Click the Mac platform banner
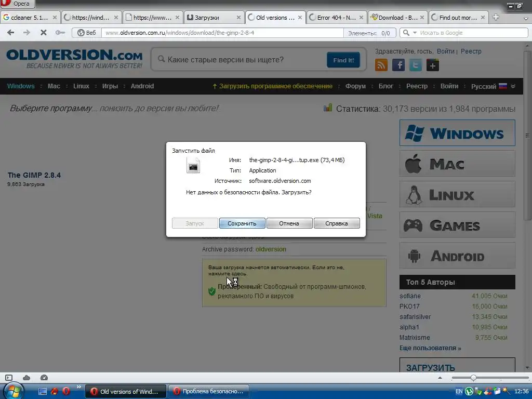 (x=457, y=164)
